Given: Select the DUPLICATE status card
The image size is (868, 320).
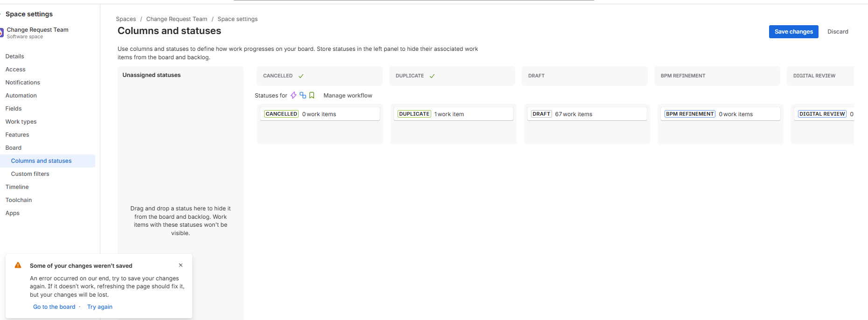Looking at the screenshot, I should 454,114.
